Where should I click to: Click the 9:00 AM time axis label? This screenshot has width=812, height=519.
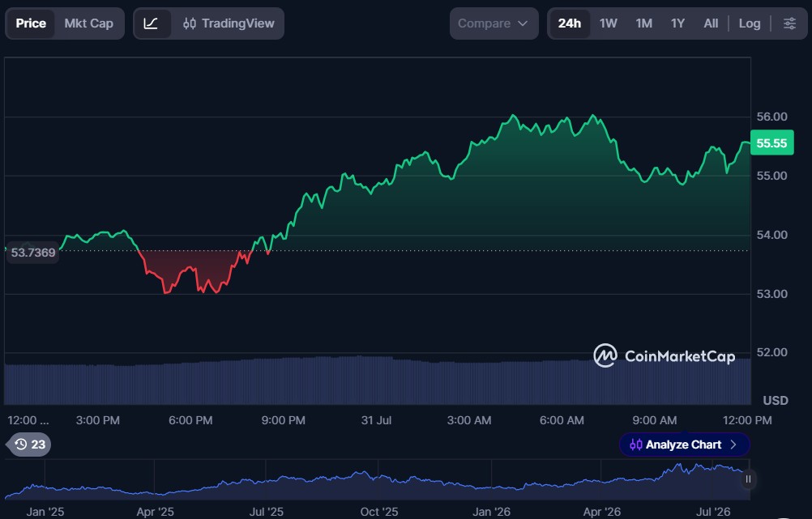click(655, 420)
